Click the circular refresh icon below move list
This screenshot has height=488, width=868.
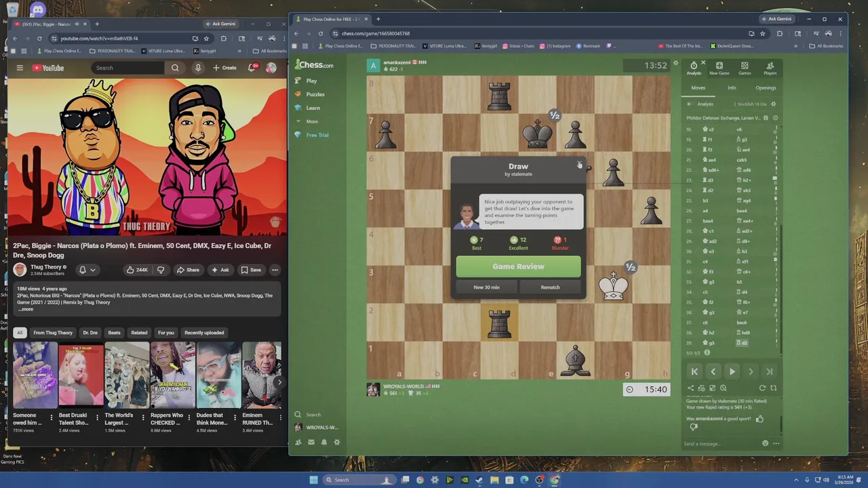coord(762,388)
